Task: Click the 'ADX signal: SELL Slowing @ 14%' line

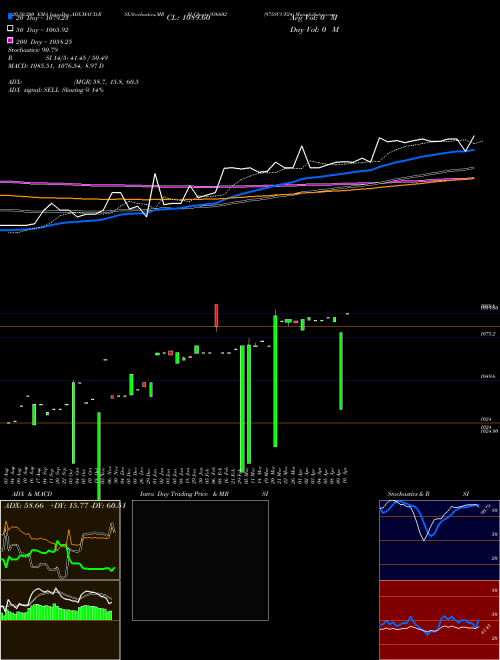Action: point(56,90)
